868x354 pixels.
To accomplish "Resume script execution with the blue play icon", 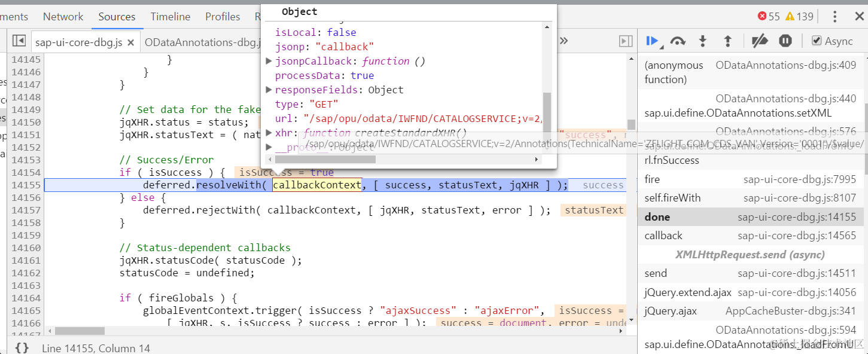I will coord(652,41).
